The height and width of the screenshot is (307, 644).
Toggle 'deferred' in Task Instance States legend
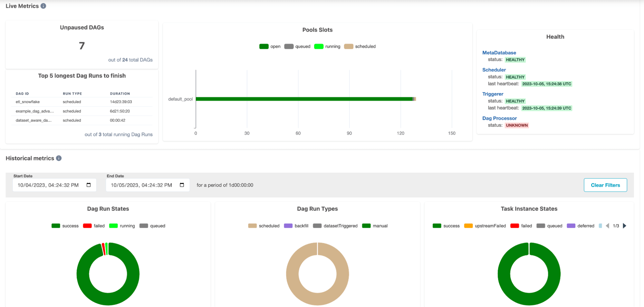click(x=581, y=226)
